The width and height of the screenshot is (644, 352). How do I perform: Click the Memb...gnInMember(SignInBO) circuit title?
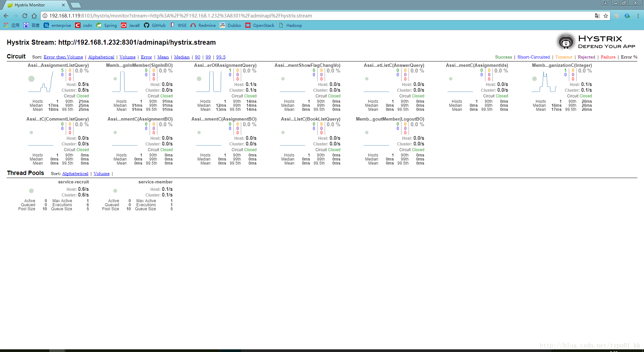140,65
